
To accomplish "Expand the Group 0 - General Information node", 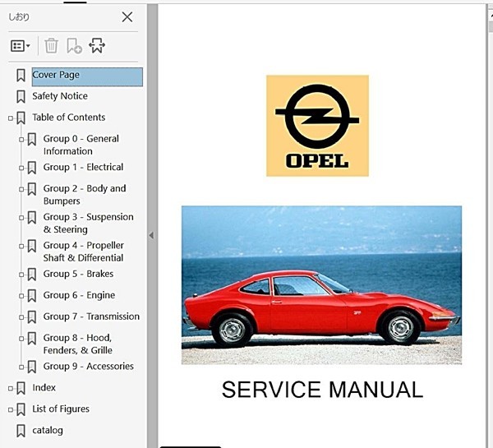I will 21,140.
